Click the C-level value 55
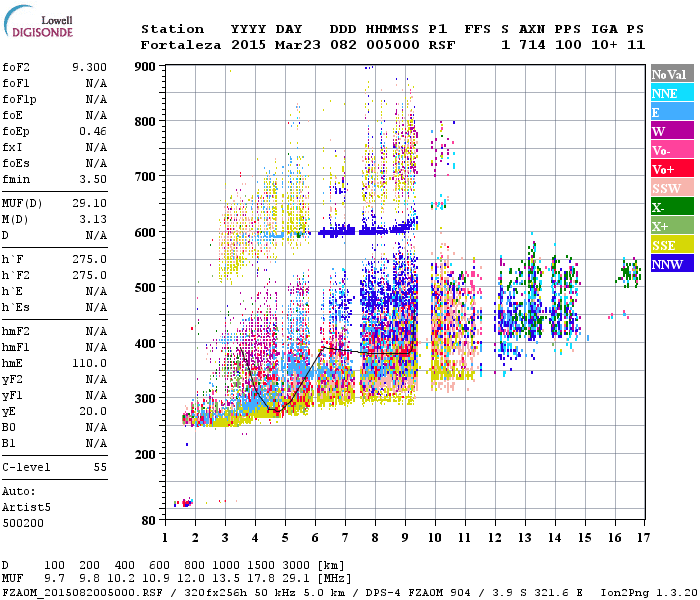700x600 pixels. point(100,467)
